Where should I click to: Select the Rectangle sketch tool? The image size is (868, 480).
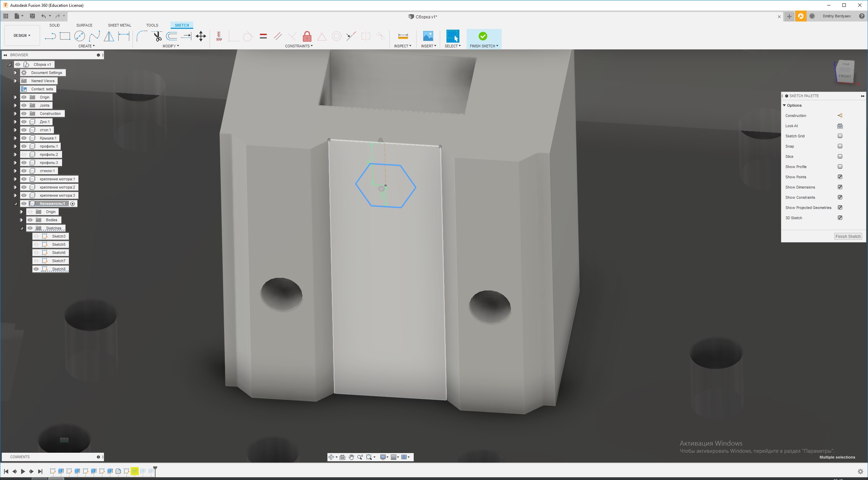[x=65, y=36]
